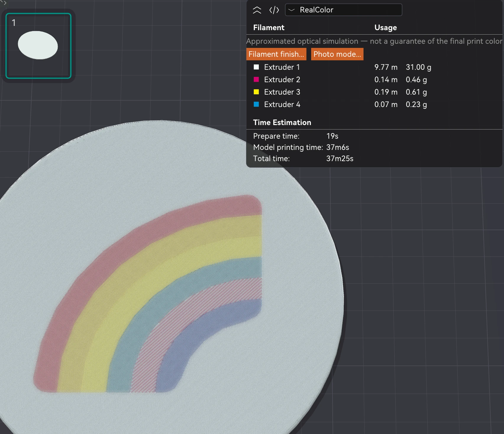Click the yellow Extruder 3 color swatch
This screenshot has width=504, height=434.
(x=256, y=92)
